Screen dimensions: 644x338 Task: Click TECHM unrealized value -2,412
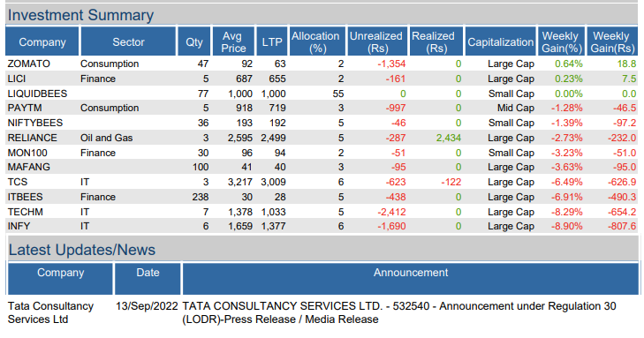point(391,212)
